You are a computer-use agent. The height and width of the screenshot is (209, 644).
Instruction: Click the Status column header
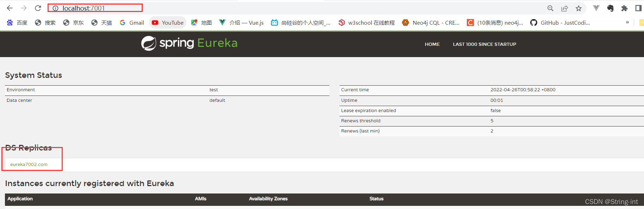(377, 199)
